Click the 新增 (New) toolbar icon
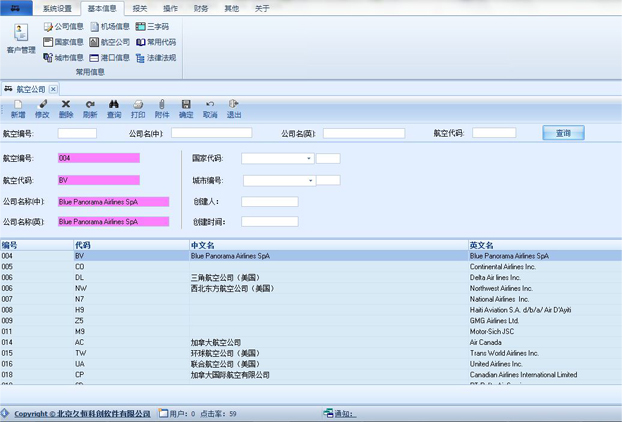The width and height of the screenshot is (622, 422). 18,108
